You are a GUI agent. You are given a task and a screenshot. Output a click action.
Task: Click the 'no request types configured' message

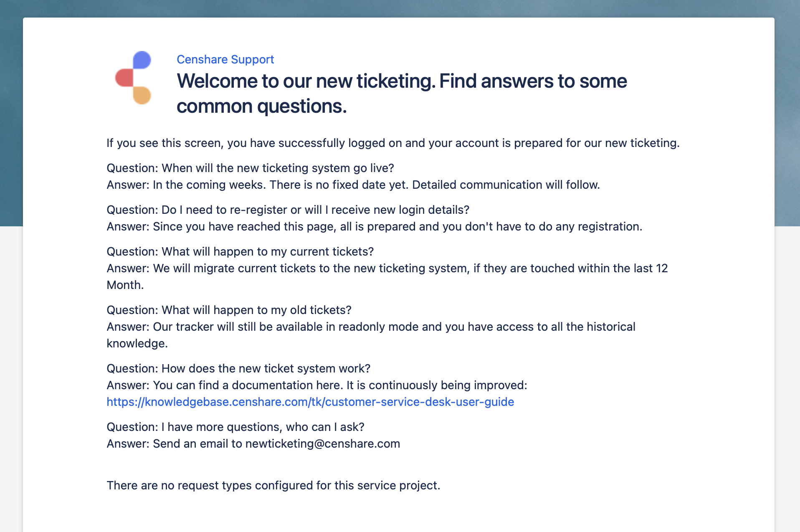pos(273,485)
